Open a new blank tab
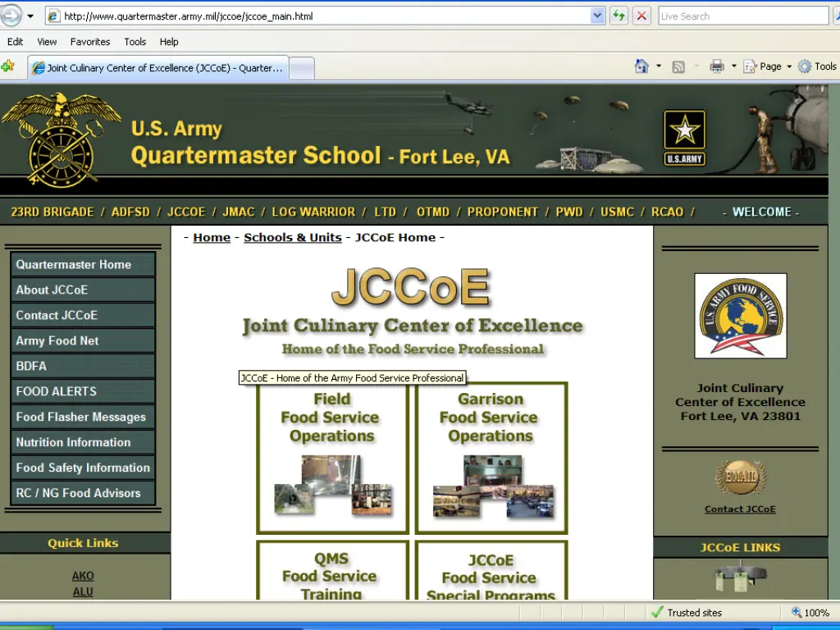The image size is (840, 630). pos(302,69)
